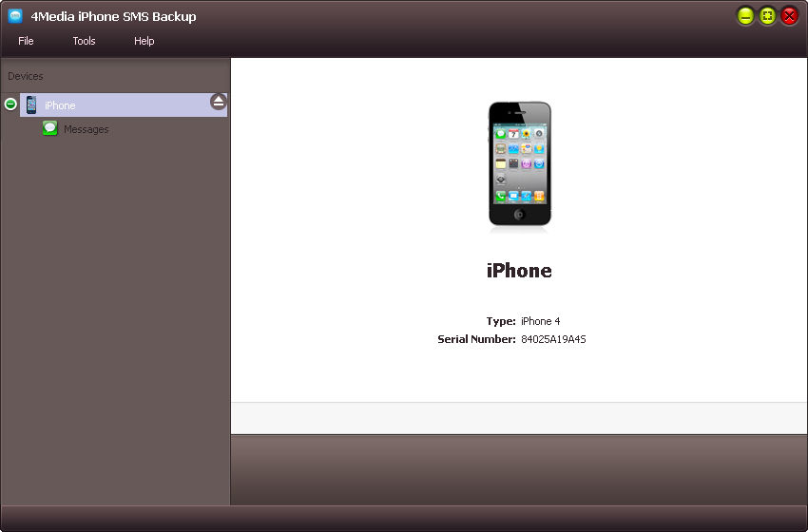Eject the iPhone device
This screenshot has width=808, height=532.
(x=219, y=102)
